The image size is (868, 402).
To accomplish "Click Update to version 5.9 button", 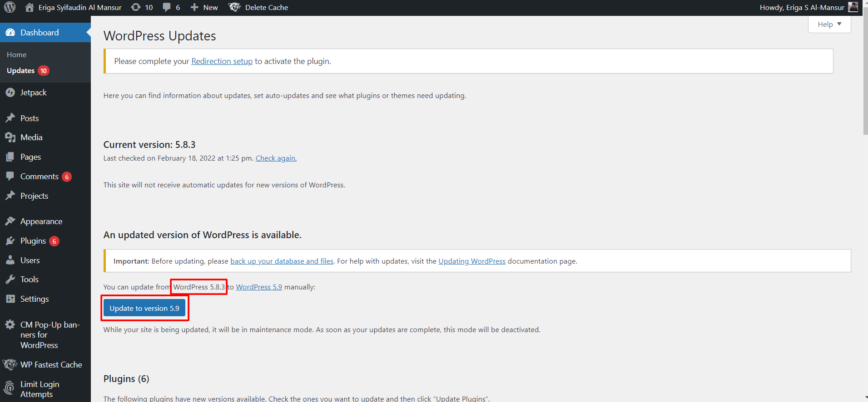I will [x=144, y=308].
